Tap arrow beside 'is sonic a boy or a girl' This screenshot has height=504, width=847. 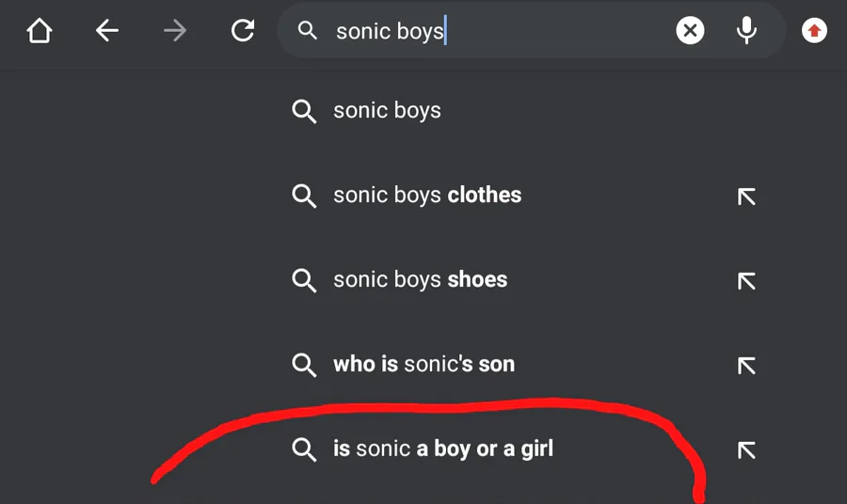click(746, 450)
